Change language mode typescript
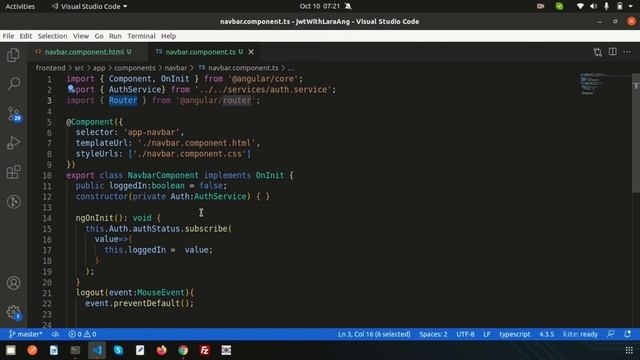 (x=514, y=334)
